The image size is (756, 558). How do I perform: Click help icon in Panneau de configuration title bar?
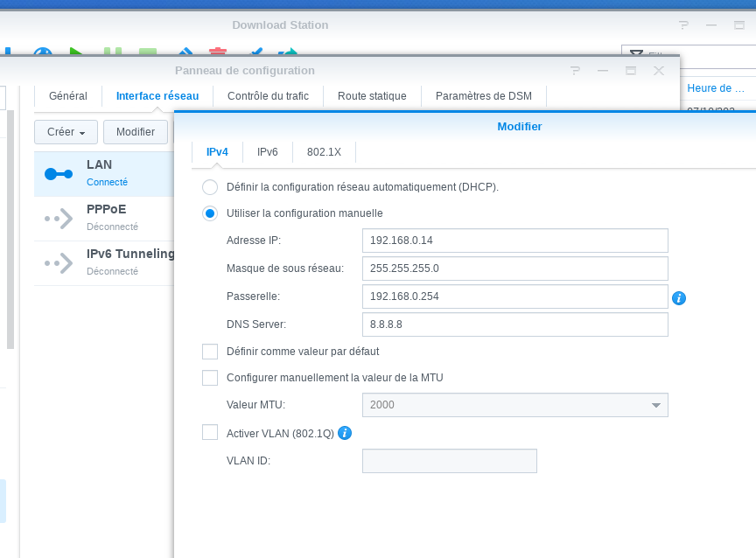[x=575, y=71]
